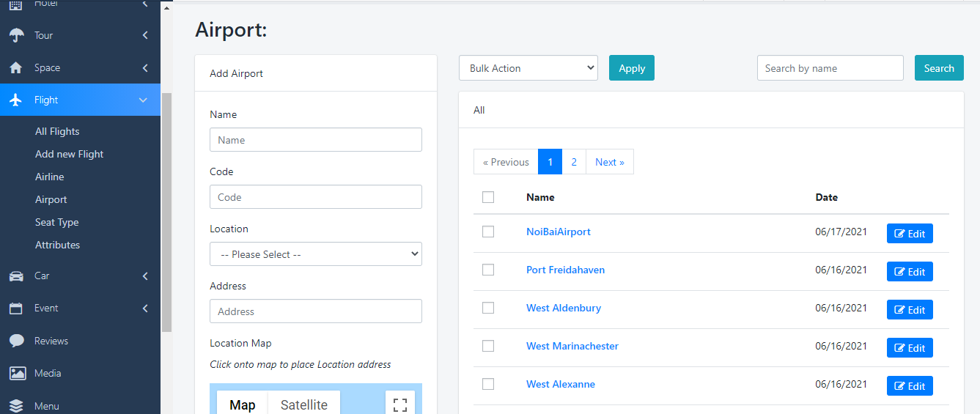Open the Port Freidahaven airport link
The height and width of the screenshot is (414, 980).
565,270
